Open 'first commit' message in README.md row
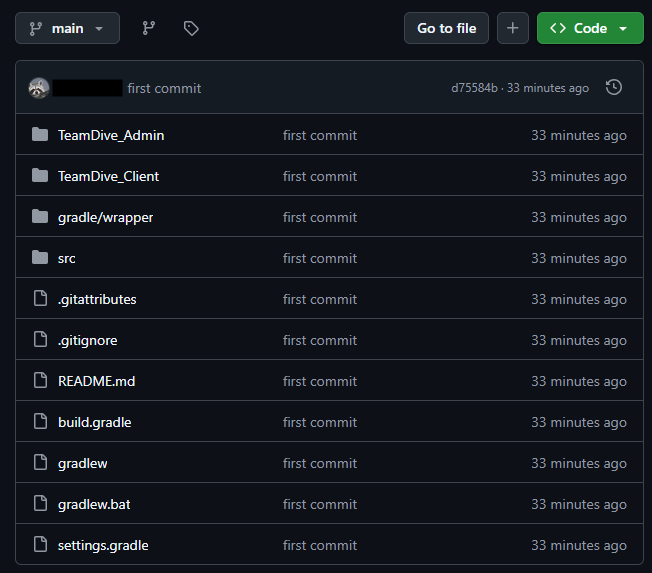 coord(320,381)
